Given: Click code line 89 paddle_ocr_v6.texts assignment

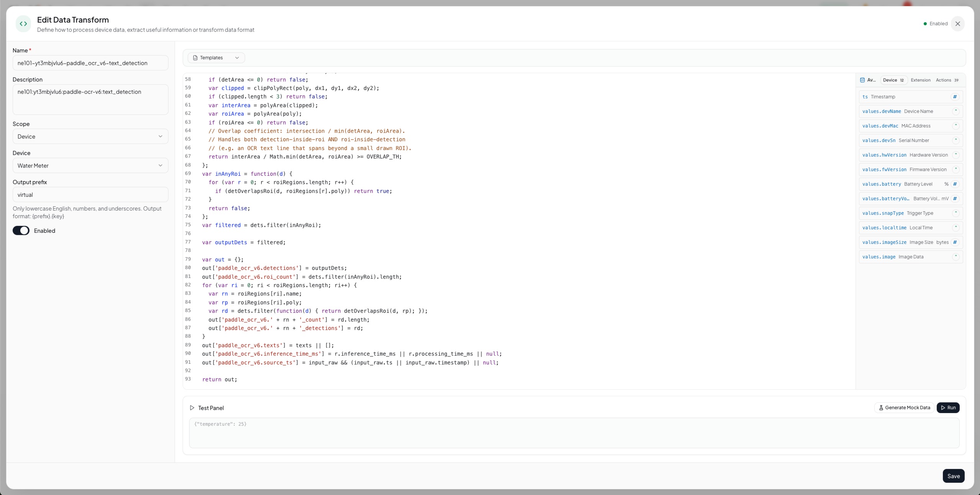Looking at the screenshot, I should [x=268, y=345].
